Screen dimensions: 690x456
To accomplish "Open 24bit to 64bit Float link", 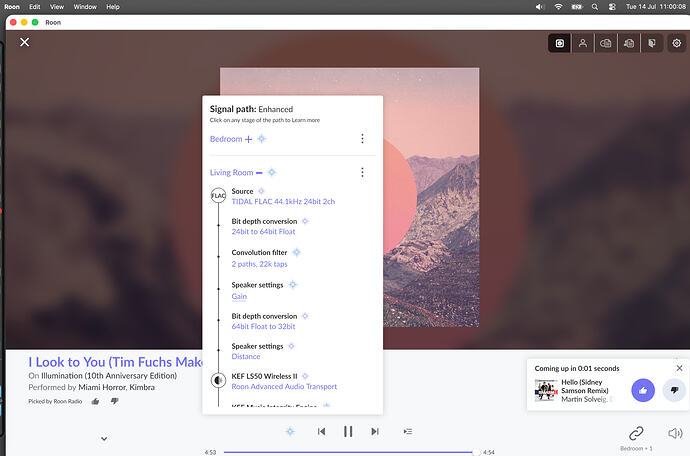I will click(263, 232).
